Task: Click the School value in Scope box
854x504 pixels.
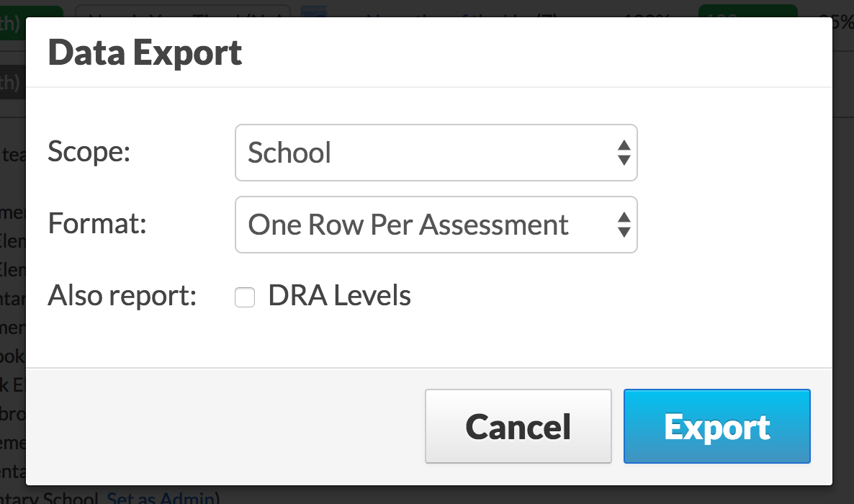Action: pos(289,153)
